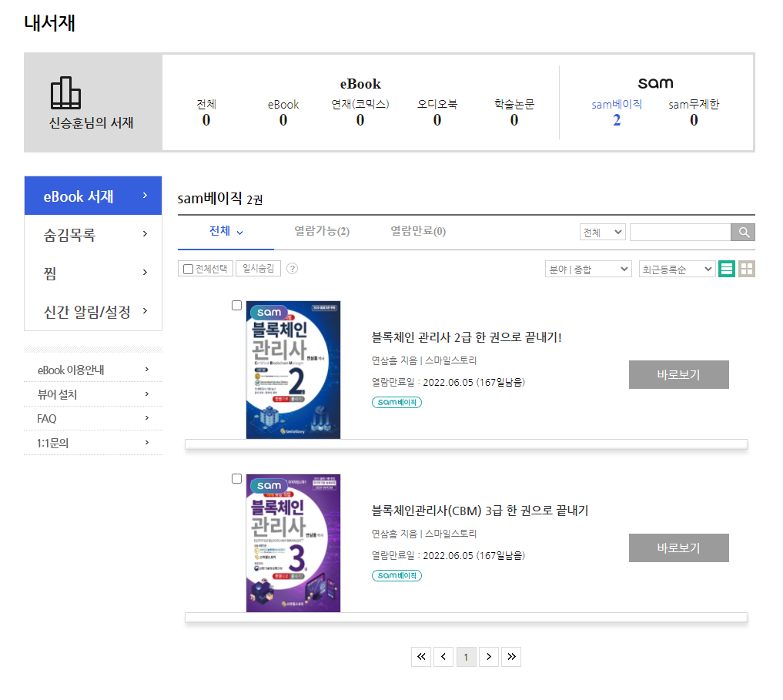Switch to list view layout icon
Viewport: 783px width, 700px height.
coord(727,269)
